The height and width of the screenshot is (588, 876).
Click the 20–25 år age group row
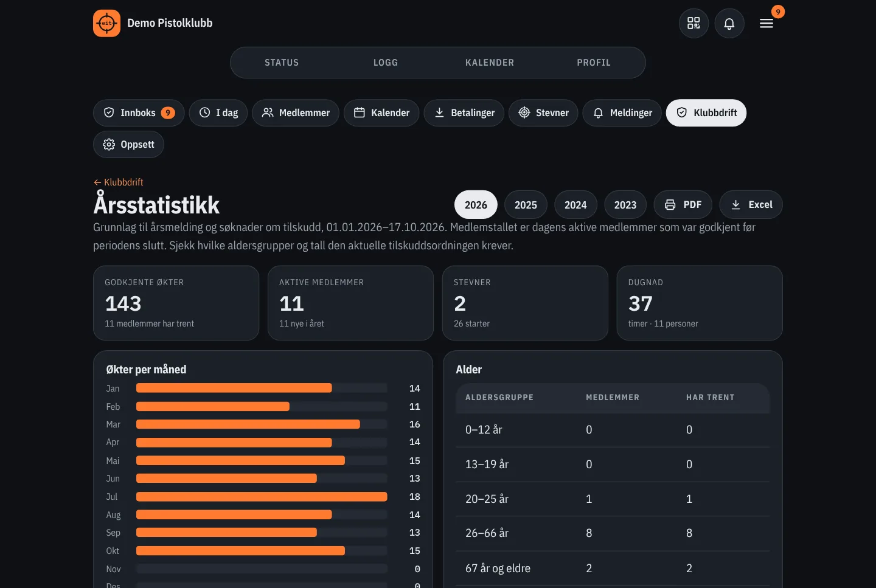click(x=613, y=499)
